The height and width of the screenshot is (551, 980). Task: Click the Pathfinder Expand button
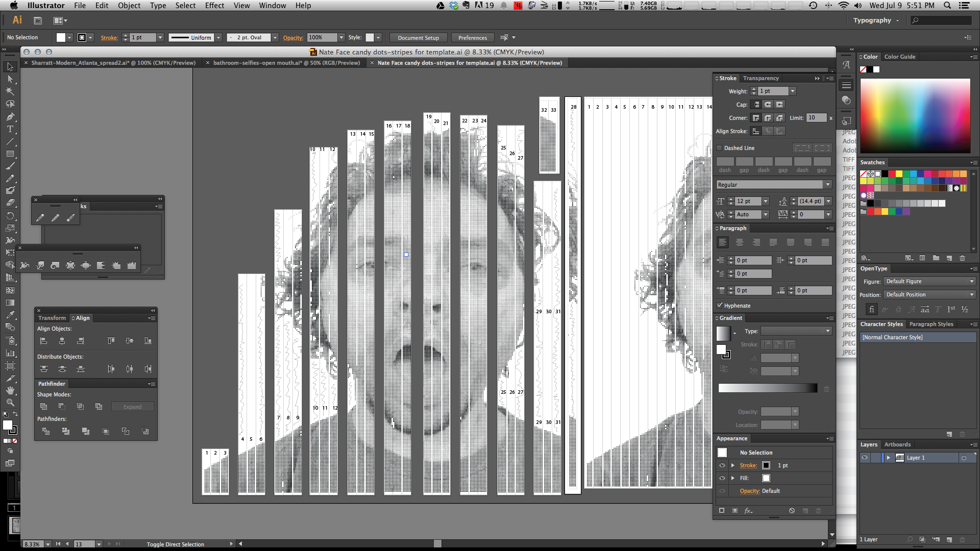point(133,406)
